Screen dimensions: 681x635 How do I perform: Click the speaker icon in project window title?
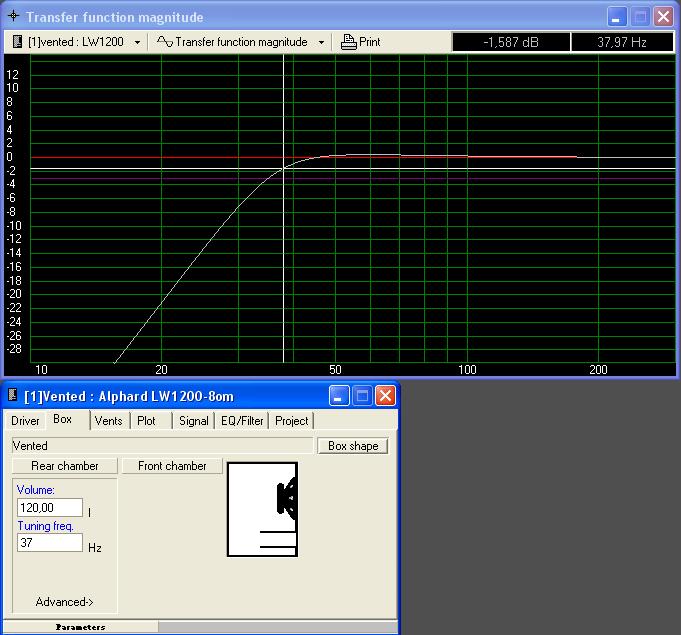pos(13,396)
